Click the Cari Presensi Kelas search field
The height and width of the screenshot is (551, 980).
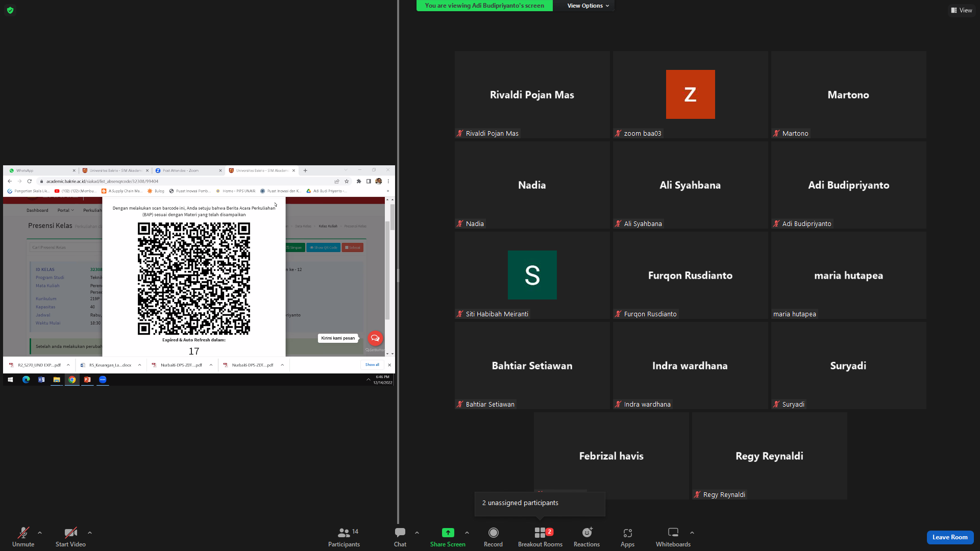66,247
